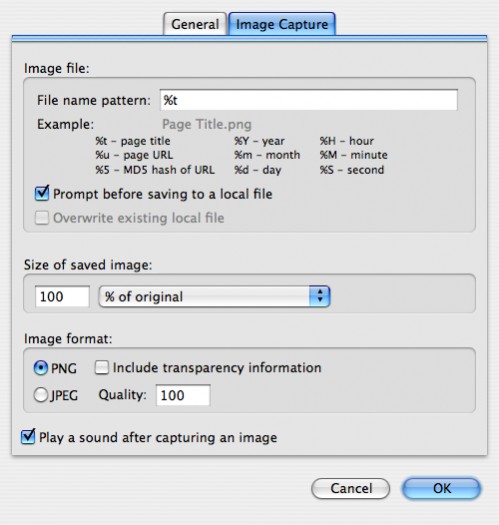Click the %Y year legend entry
This screenshot has height=525, width=499.
(259, 141)
